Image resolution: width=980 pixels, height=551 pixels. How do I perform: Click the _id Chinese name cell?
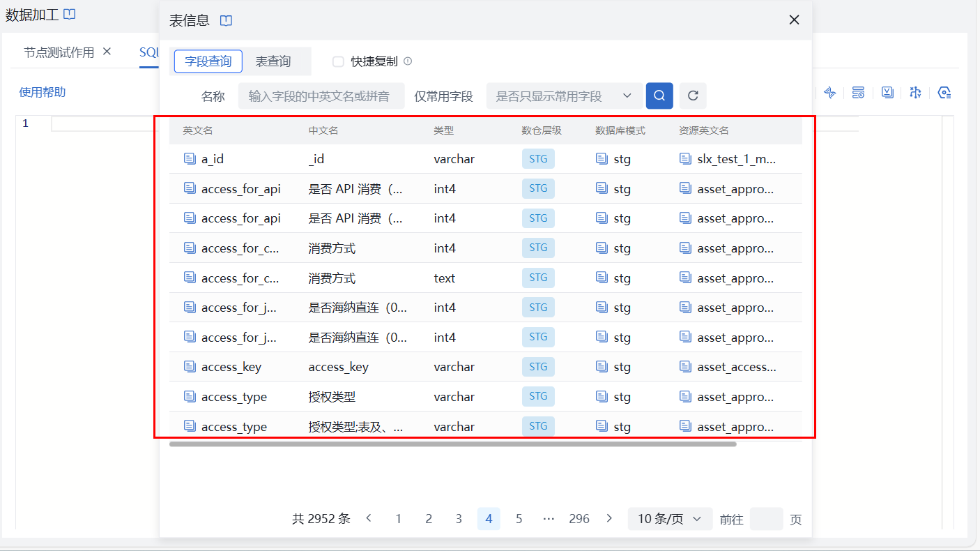pyautogui.click(x=316, y=159)
